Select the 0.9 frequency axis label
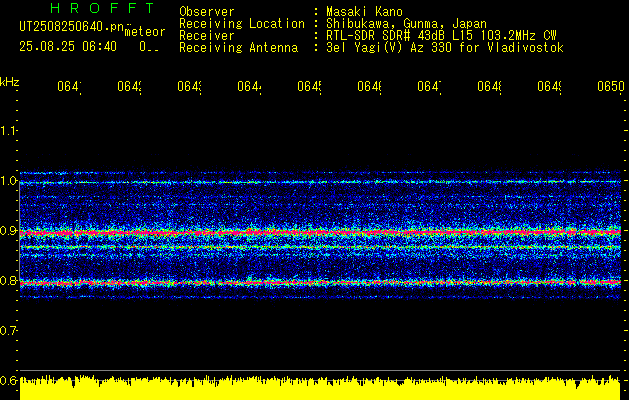 pyautogui.click(x=8, y=231)
